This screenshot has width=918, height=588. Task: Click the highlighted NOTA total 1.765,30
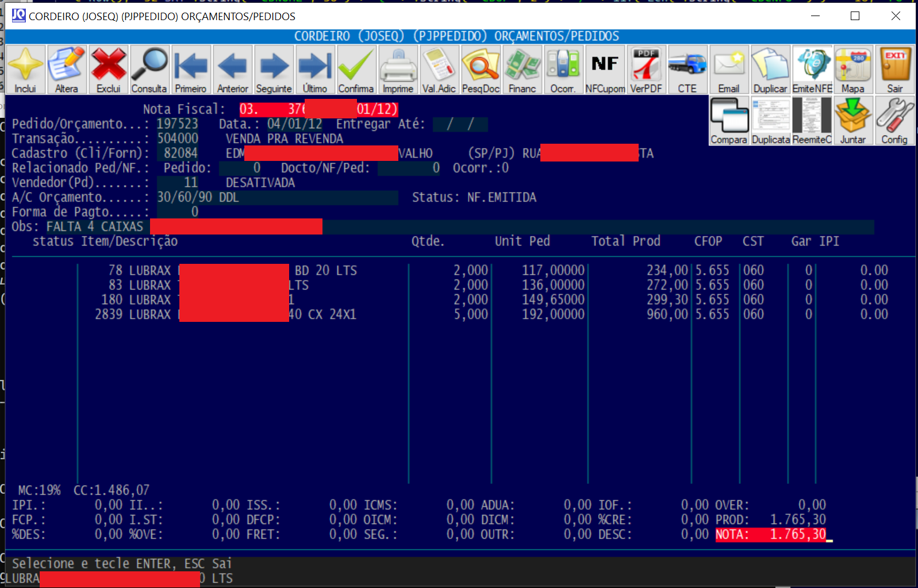pyautogui.click(x=771, y=535)
